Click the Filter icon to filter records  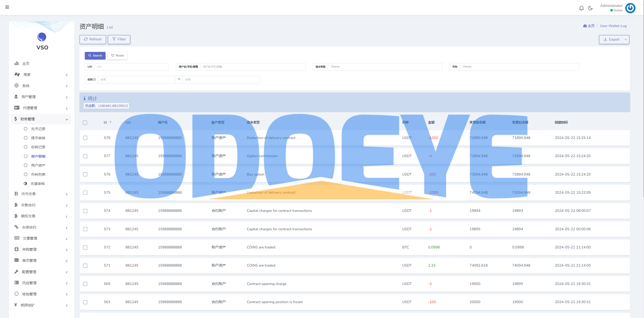tap(119, 39)
